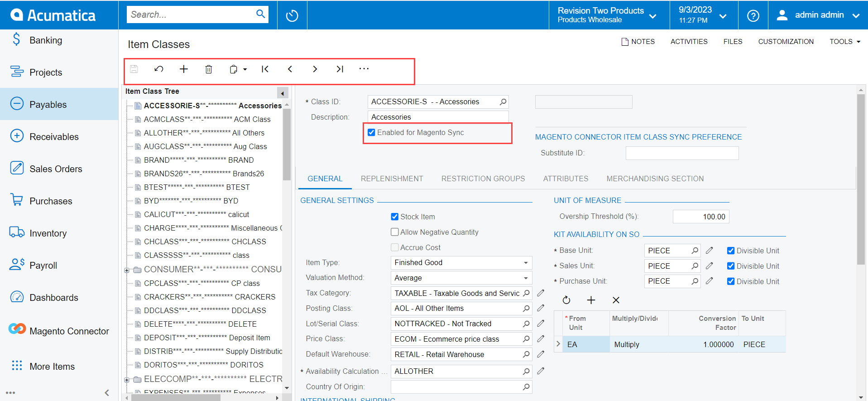Image resolution: width=868 pixels, height=401 pixels.
Task: Click the search magnifier icon
Action: (261, 14)
